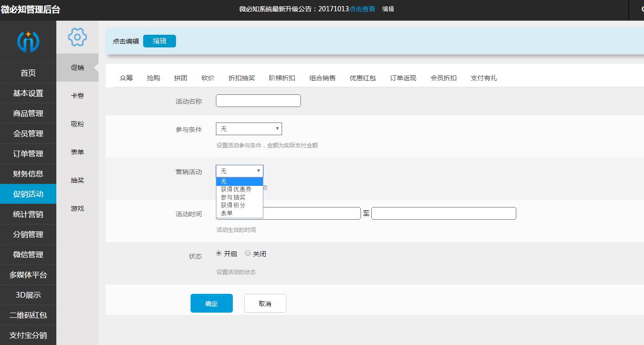Open the 抽奖 section
The image size is (644, 345).
[x=77, y=180]
